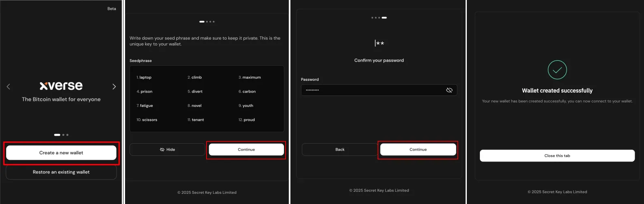The width and height of the screenshot is (644, 204).
Task: Go to previous onboarding slide arrow
Action: coord(8,86)
